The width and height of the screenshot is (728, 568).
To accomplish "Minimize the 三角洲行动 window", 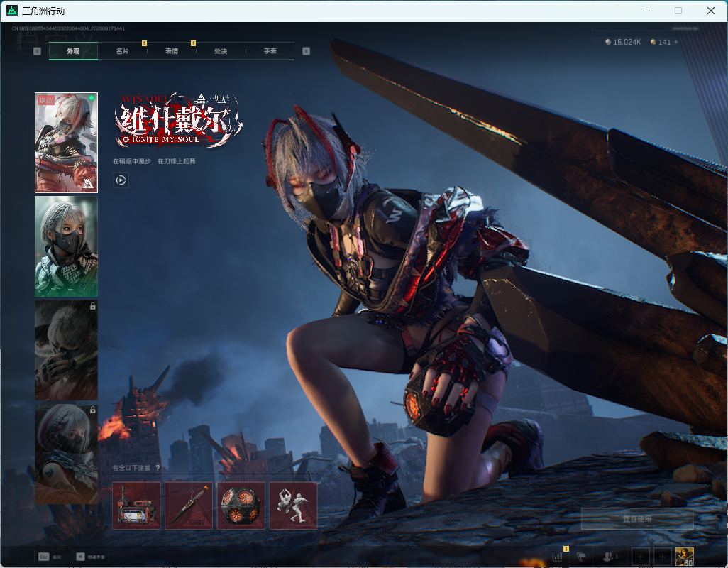I will [646, 11].
